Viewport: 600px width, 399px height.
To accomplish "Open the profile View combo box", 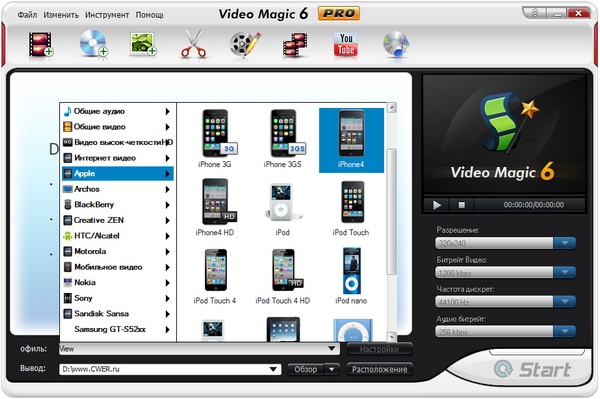I will [199, 349].
